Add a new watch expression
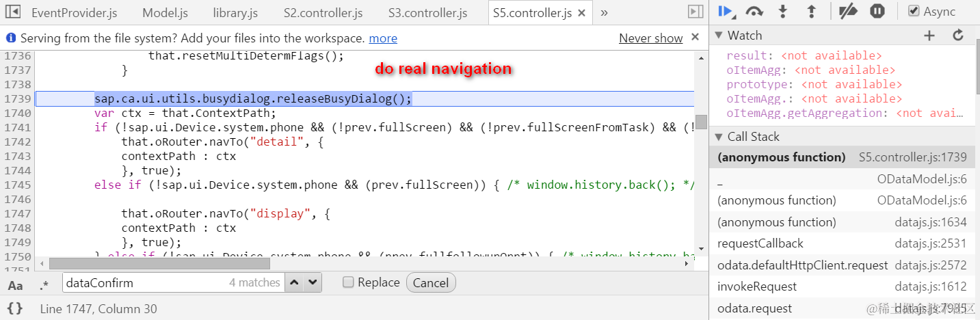This screenshot has height=320, width=980. (x=929, y=36)
